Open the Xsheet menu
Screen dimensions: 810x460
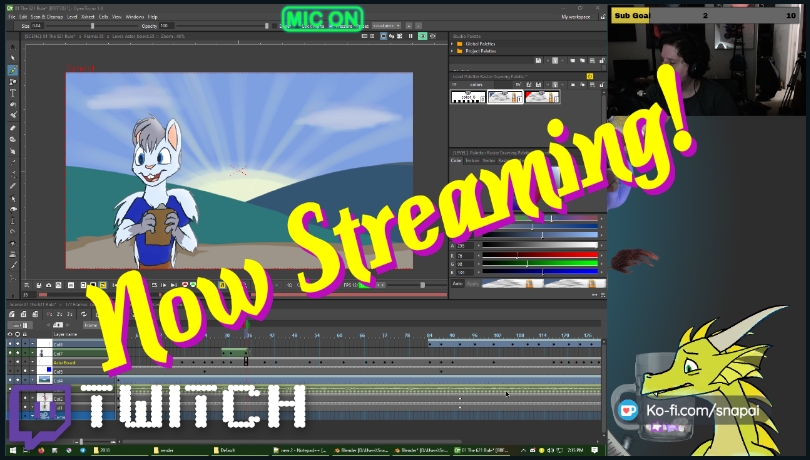(88, 17)
